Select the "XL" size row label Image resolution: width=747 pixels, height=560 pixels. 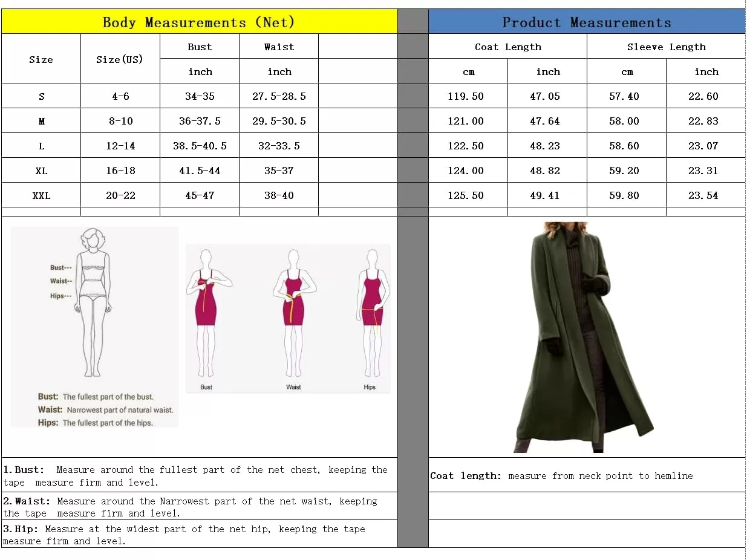pyautogui.click(x=41, y=171)
